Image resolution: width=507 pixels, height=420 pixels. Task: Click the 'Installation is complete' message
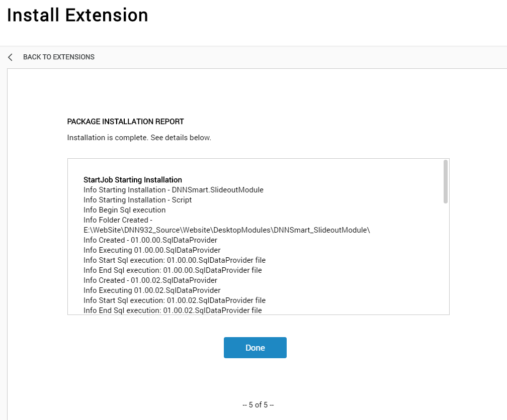139,138
